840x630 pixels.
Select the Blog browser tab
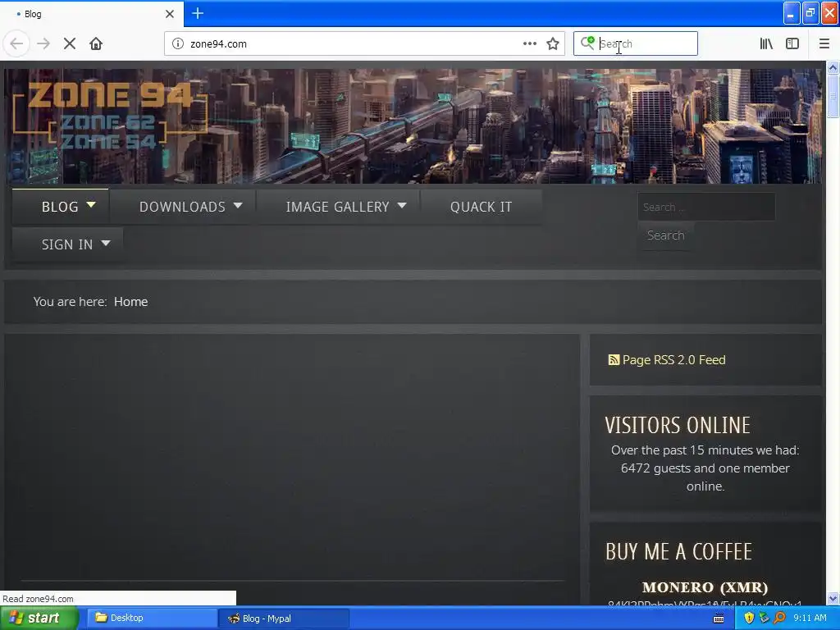pos(92,14)
